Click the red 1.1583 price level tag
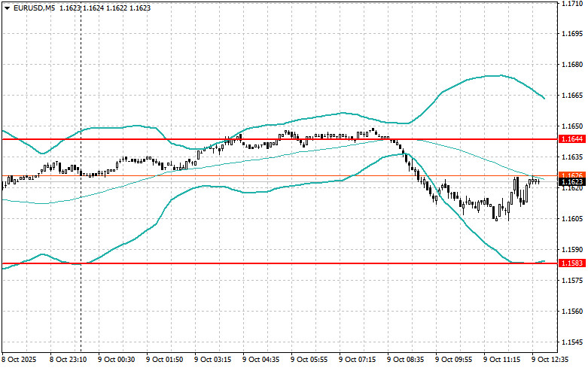The width and height of the screenshot is (588, 368). [572, 263]
